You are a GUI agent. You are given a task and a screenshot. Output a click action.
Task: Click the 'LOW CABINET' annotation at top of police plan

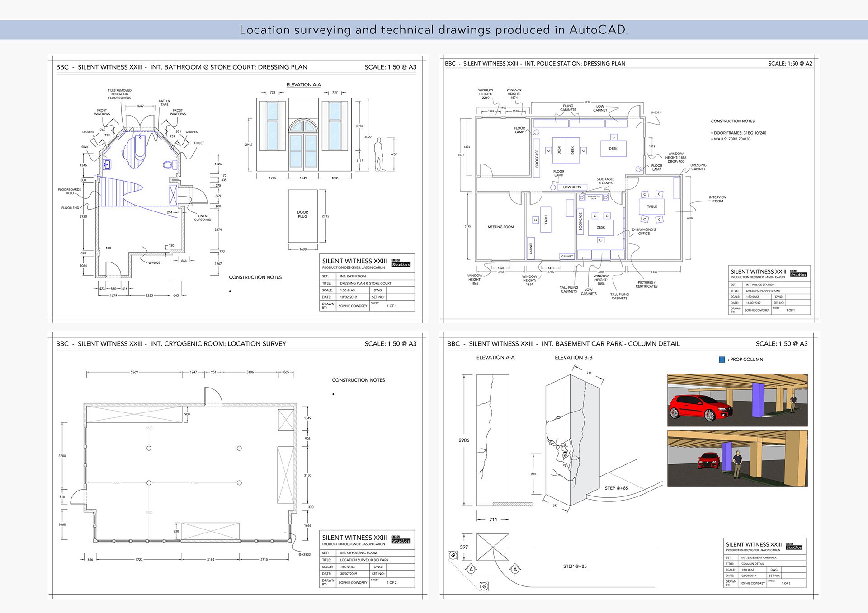600,108
